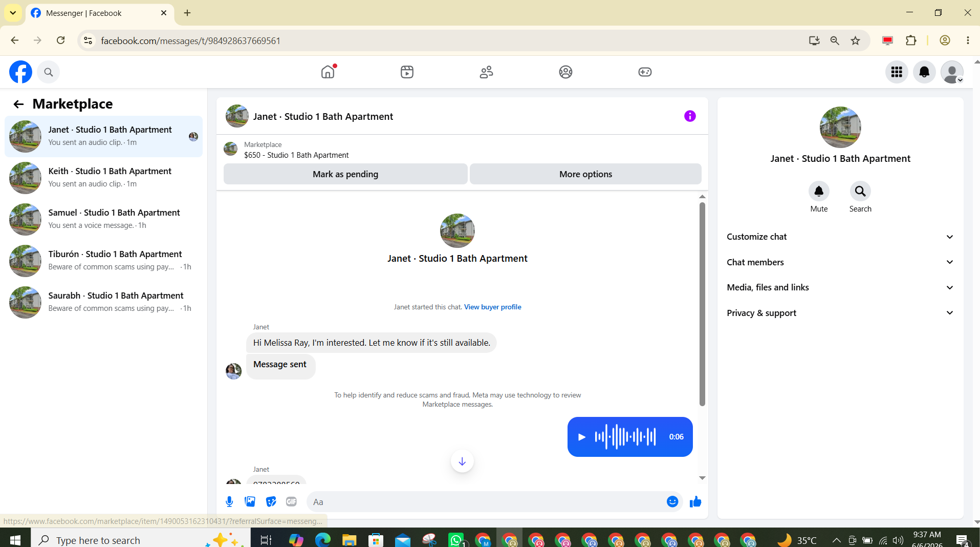
Task: Click the Windows taskbar search box
Action: point(141,540)
